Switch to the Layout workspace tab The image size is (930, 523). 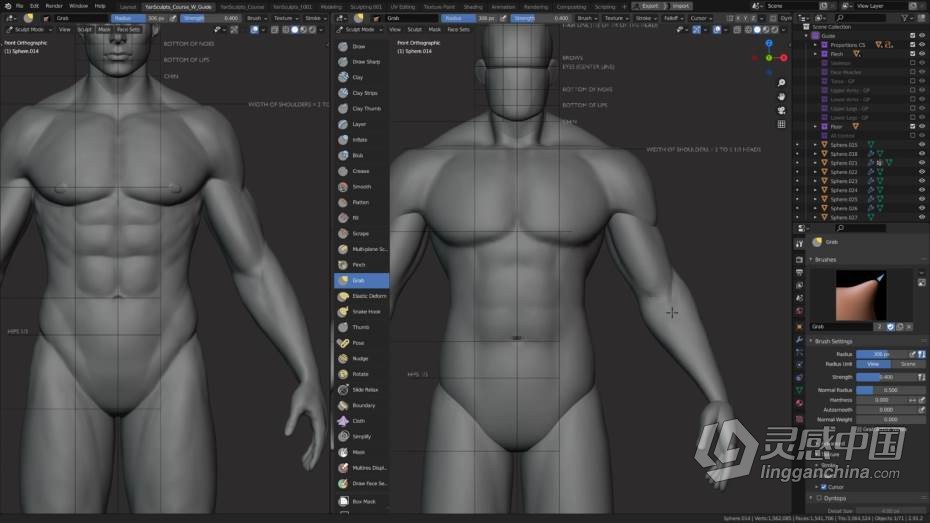coord(128,7)
